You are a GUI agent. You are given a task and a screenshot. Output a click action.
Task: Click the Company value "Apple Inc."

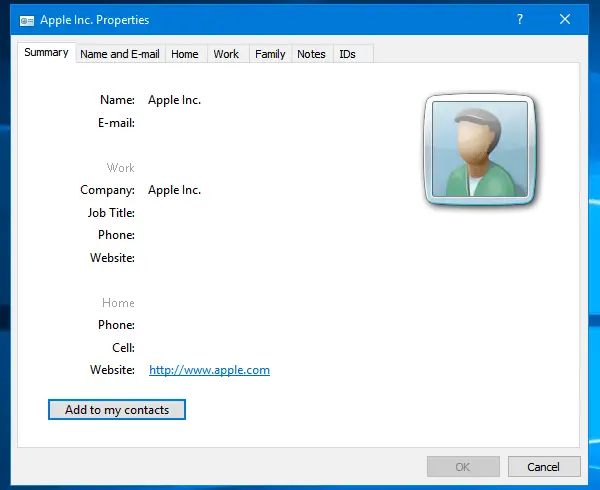174,190
